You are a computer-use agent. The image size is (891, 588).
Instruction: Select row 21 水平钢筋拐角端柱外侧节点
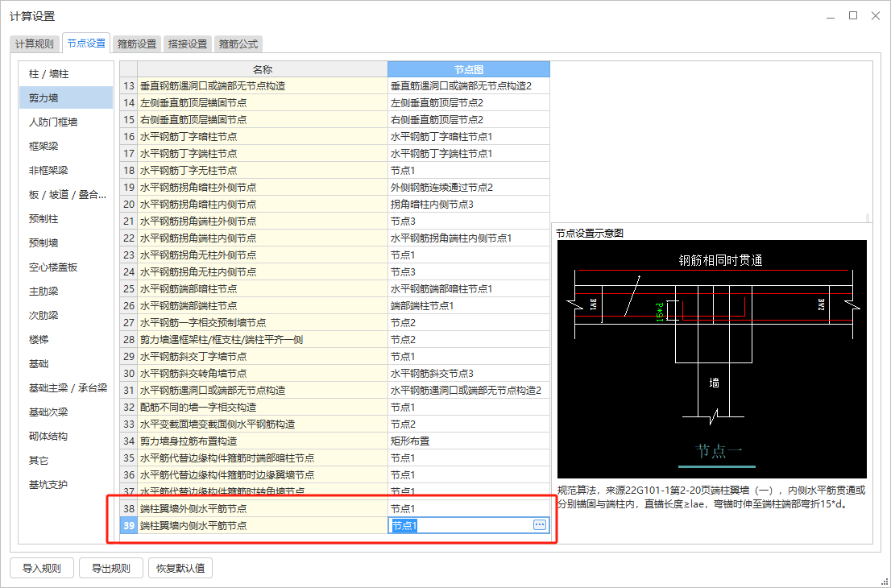(x=263, y=221)
